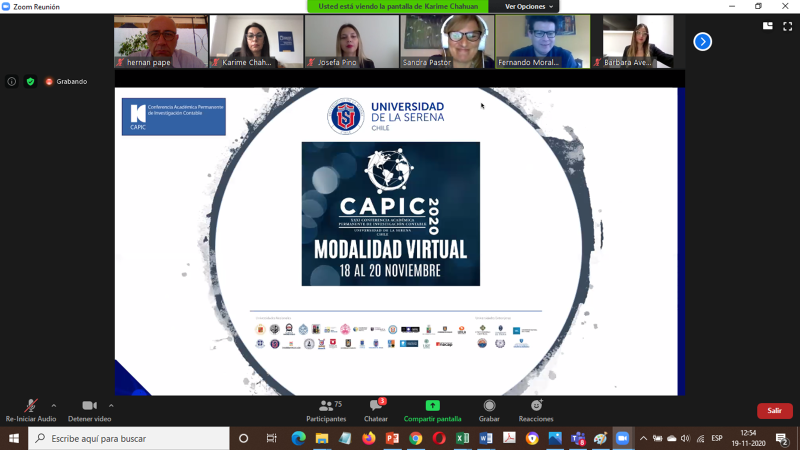This screenshot has height=450, width=800.
Task: Select Fernando Morales video thumbnail
Action: click(542, 41)
